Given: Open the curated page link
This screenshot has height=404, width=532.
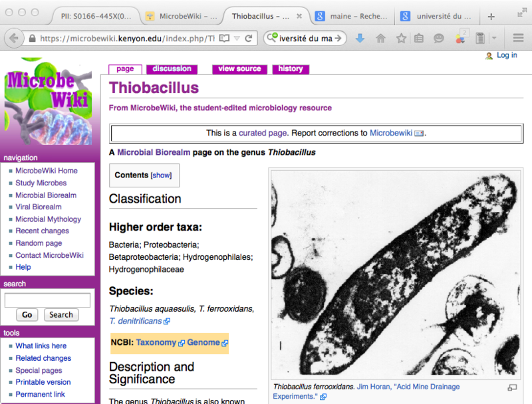Looking at the screenshot, I should [263, 133].
